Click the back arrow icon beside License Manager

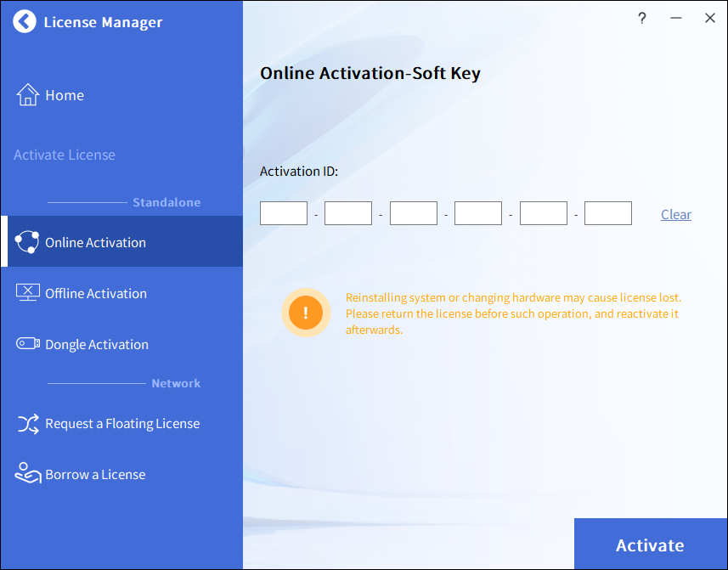(x=25, y=22)
